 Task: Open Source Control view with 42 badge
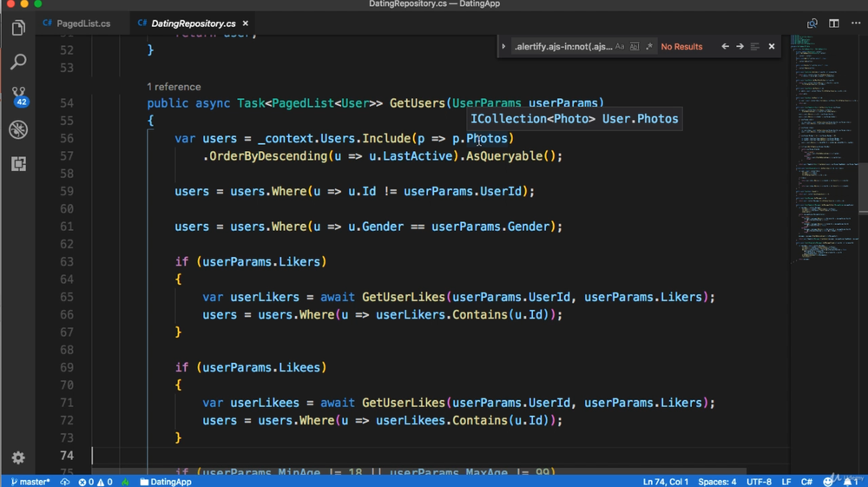click(x=19, y=96)
